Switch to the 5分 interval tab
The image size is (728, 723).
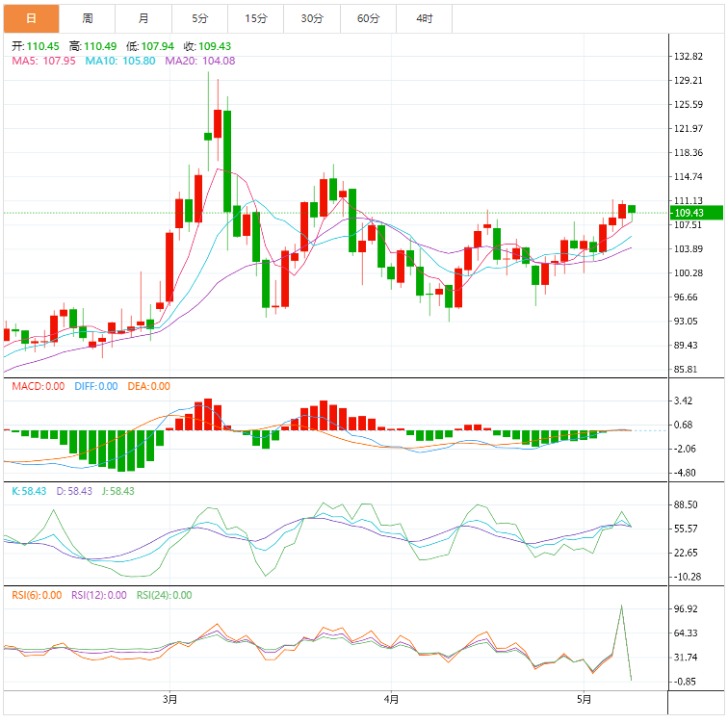[x=199, y=18]
